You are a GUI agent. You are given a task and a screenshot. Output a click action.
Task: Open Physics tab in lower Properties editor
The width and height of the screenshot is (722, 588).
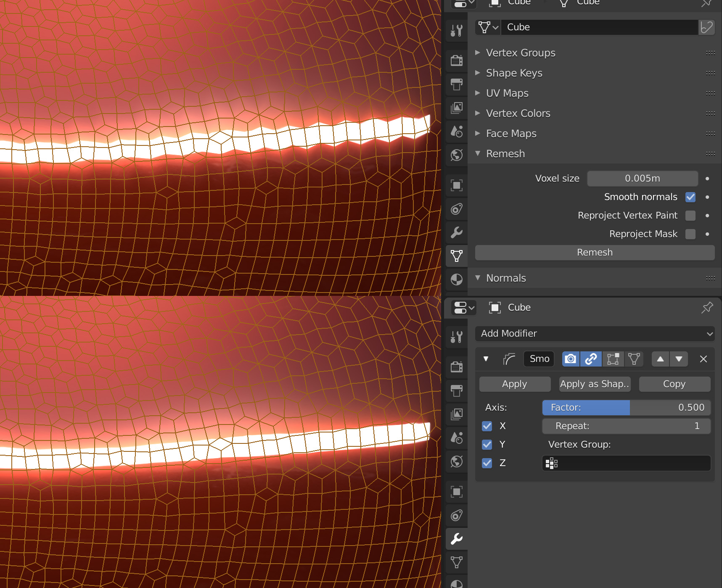tap(457, 515)
